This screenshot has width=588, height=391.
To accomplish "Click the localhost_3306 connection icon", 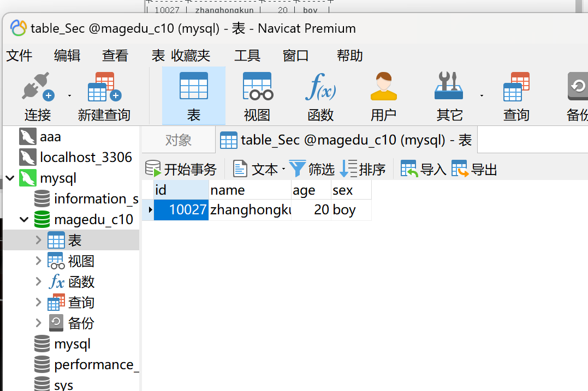I will tap(28, 157).
